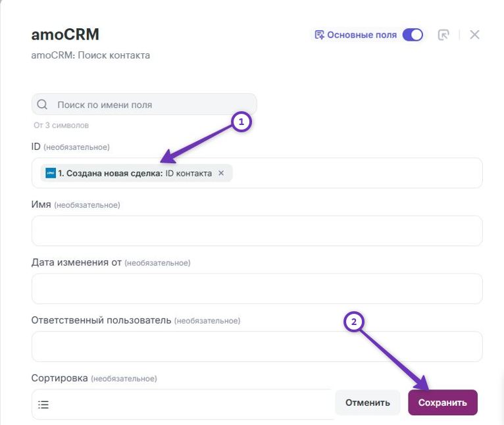Toggle the Основные поля switch
This screenshot has height=425, width=504.
pos(413,35)
